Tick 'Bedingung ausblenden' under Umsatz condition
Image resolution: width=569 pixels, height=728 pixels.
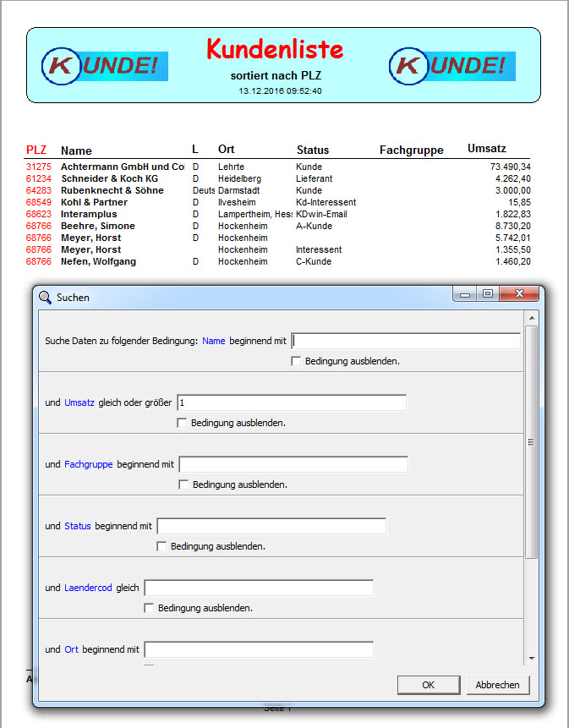click(182, 423)
